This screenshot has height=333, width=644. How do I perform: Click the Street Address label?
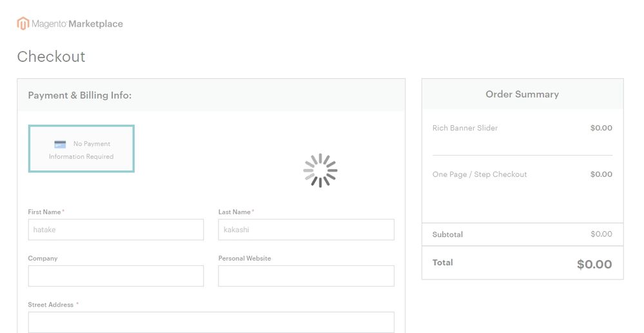pyautogui.click(x=50, y=305)
